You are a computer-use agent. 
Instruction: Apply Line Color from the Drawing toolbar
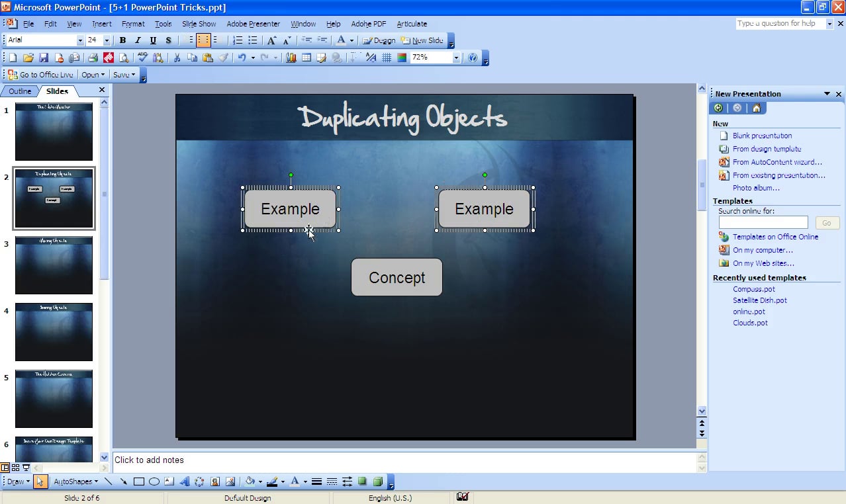click(x=272, y=482)
